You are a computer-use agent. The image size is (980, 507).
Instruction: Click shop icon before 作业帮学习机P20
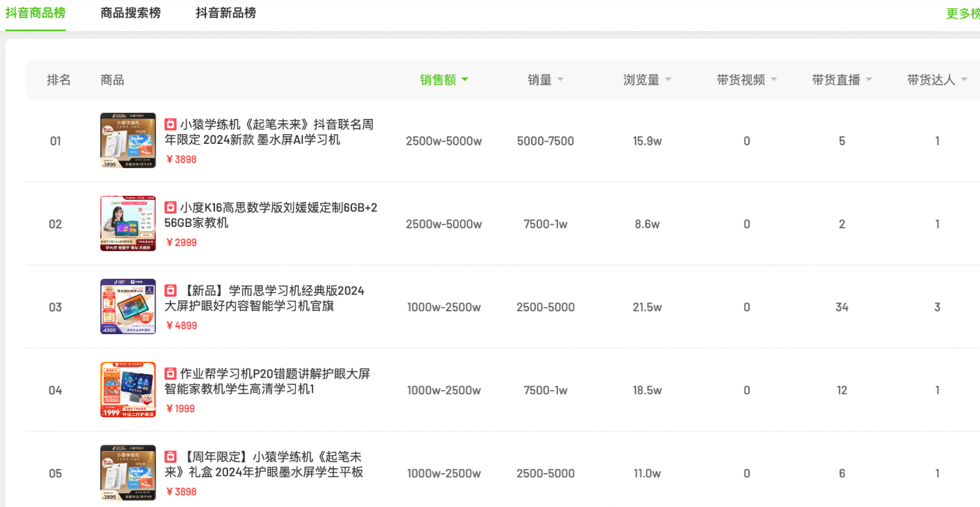[x=171, y=374]
